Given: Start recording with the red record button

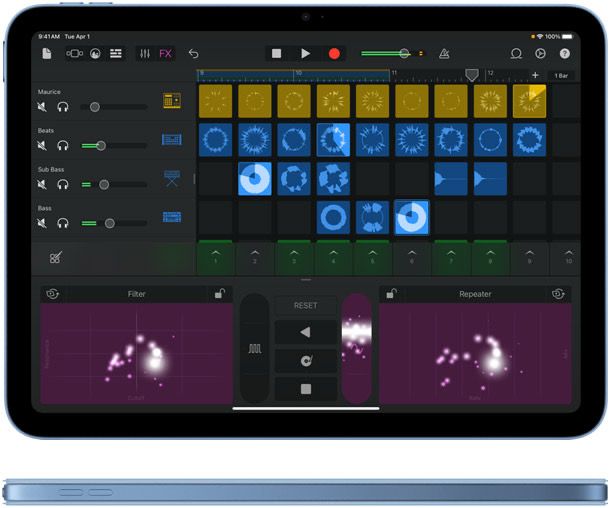Looking at the screenshot, I should click(x=334, y=53).
